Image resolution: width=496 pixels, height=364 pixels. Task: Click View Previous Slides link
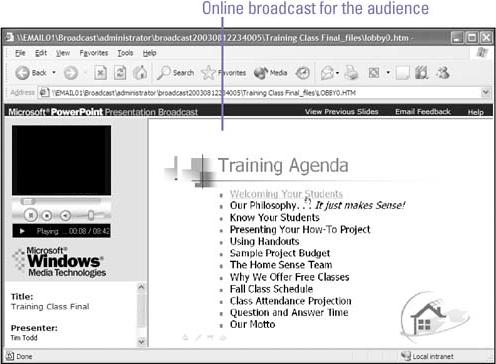(x=342, y=112)
